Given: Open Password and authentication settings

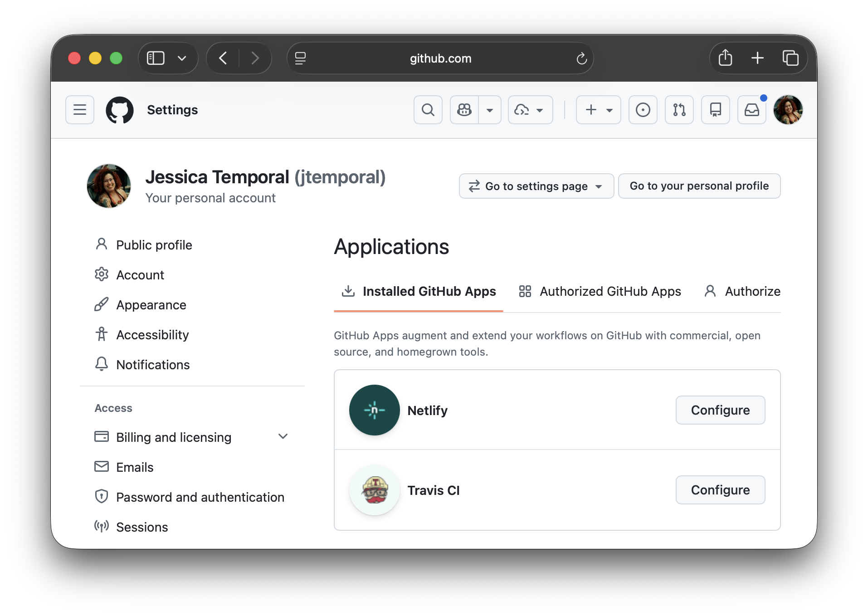Looking at the screenshot, I should coord(192,497).
